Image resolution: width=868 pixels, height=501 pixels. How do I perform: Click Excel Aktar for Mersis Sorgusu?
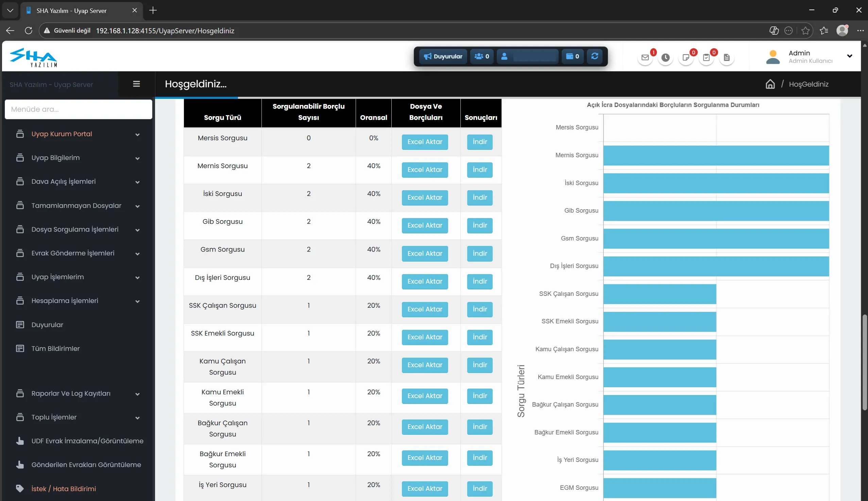[425, 142]
